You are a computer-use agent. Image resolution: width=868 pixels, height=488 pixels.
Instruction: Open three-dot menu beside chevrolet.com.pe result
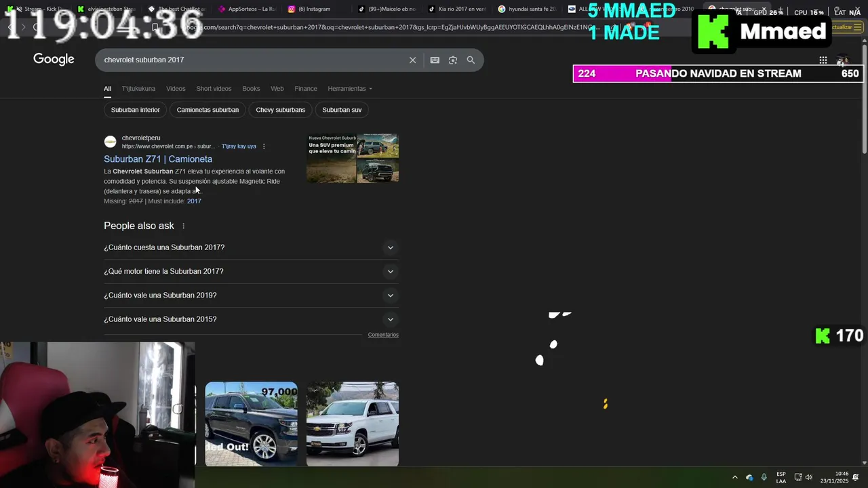coord(264,146)
